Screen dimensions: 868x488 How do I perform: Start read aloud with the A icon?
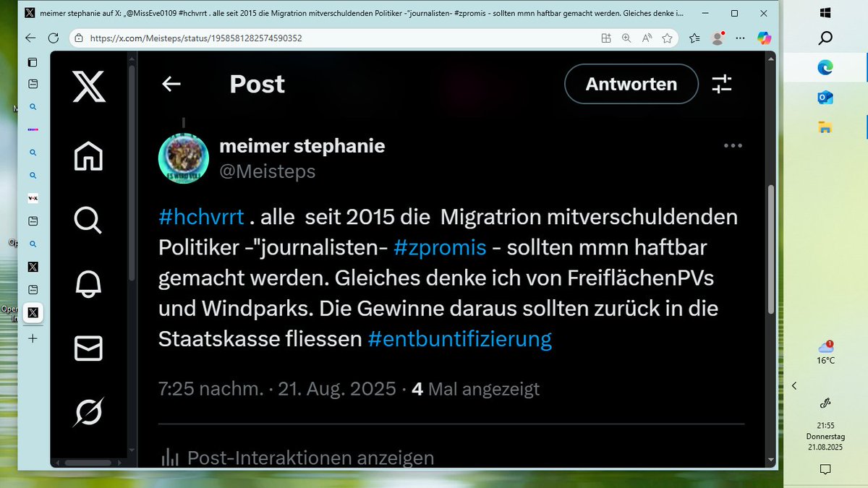tap(646, 38)
